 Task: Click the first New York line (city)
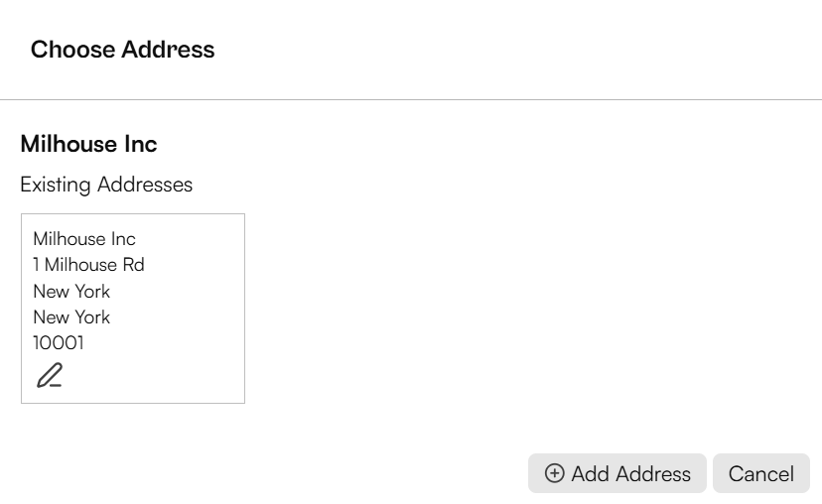(71, 292)
